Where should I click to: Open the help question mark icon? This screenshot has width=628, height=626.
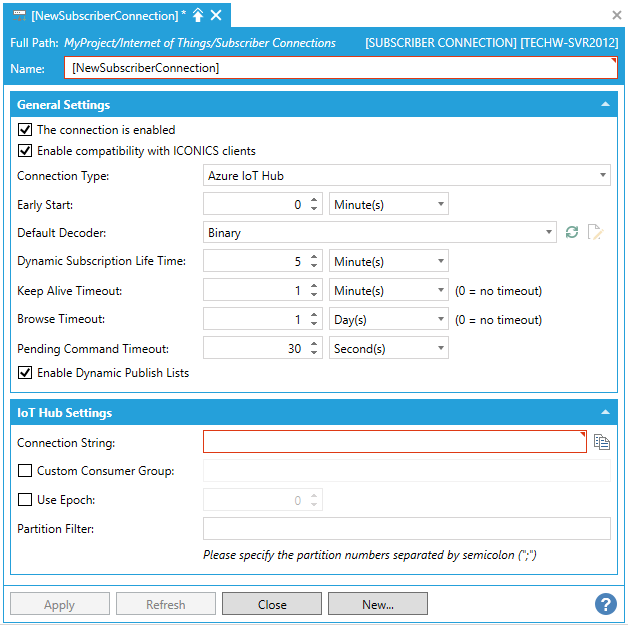(606, 604)
